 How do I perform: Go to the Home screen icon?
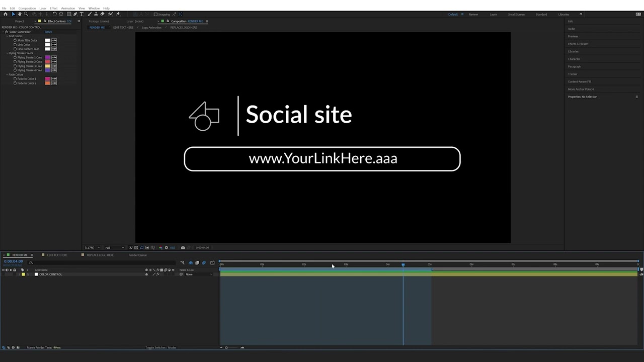(x=6, y=14)
